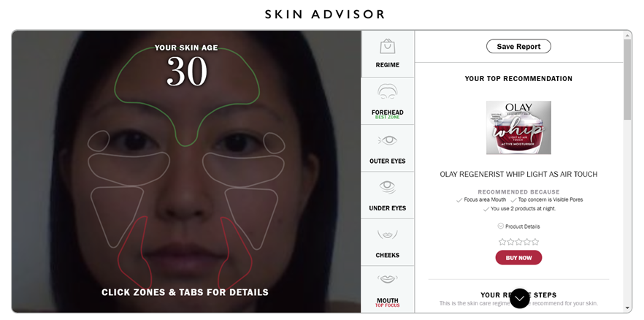
Task: Select the Cheeks icon tab
Action: coord(387,243)
